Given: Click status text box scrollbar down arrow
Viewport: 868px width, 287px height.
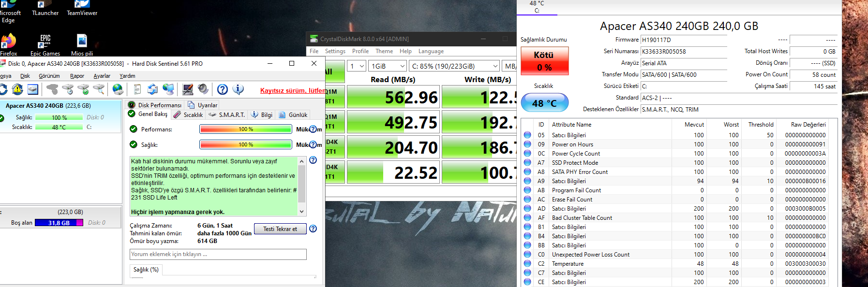Looking at the screenshot, I should (302, 211).
